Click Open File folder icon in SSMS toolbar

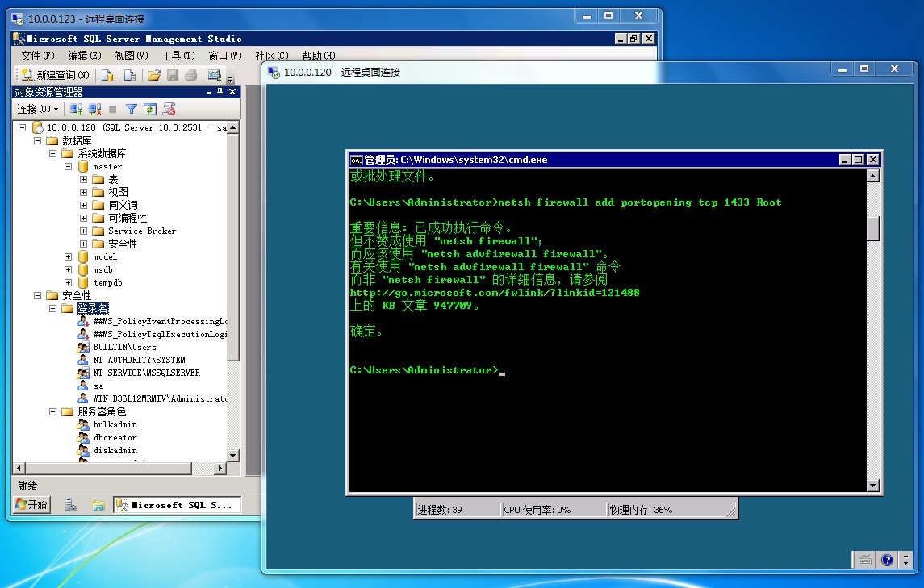(x=154, y=75)
